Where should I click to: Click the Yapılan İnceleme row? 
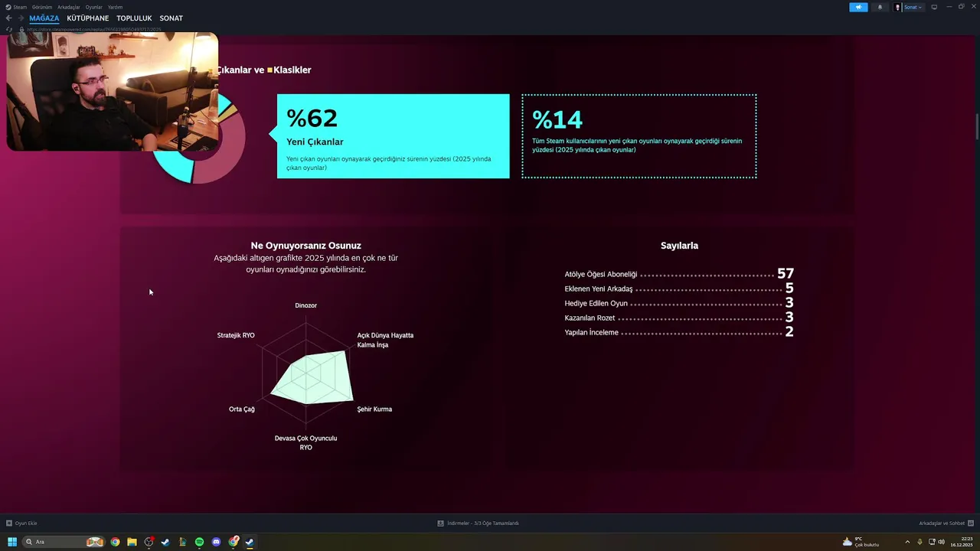click(679, 332)
